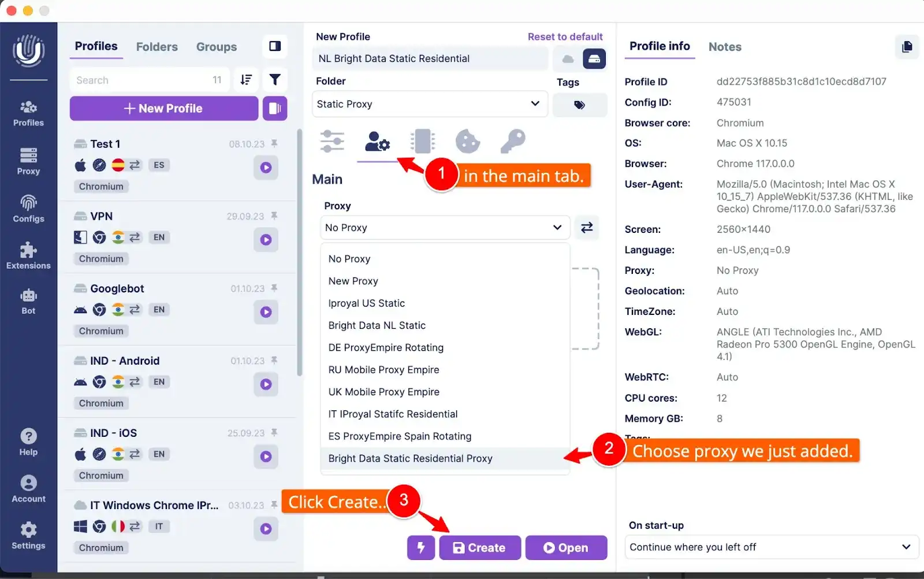Choose ES ProxyEmpire Spain Rotating proxy

click(445, 436)
